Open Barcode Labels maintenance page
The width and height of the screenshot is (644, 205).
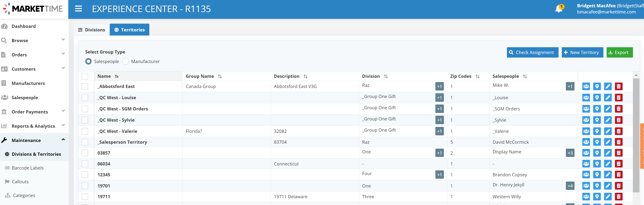click(x=28, y=168)
